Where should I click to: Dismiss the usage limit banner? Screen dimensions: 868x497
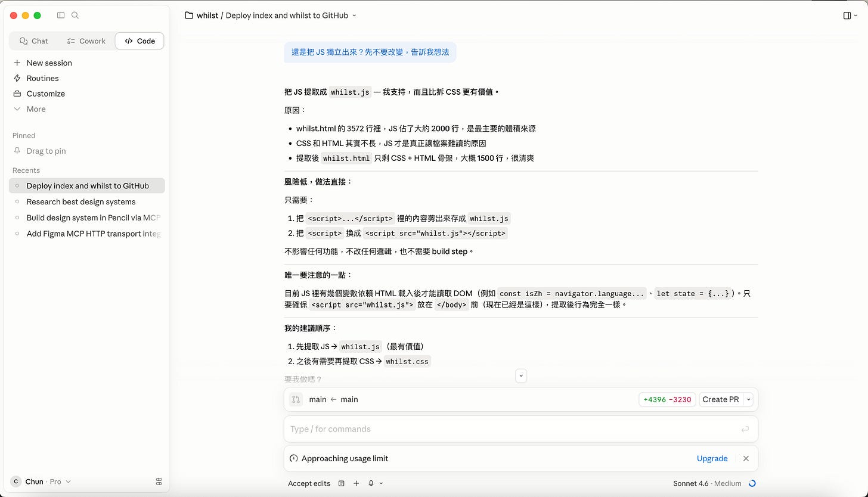(x=746, y=459)
